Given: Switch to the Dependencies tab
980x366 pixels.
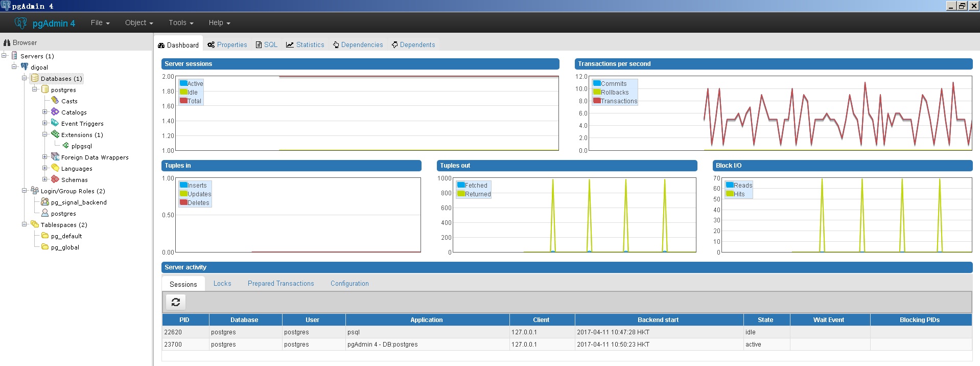Looking at the screenshot, I should tap(358, 44).
